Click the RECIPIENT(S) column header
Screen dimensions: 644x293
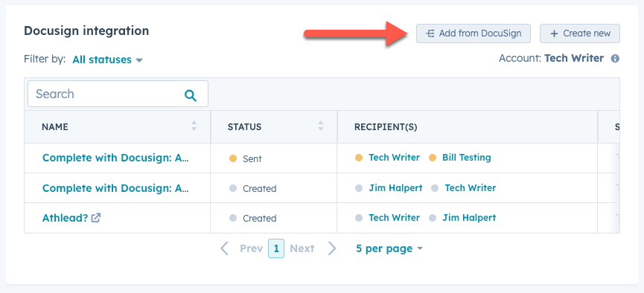click(x=386, y=127)
